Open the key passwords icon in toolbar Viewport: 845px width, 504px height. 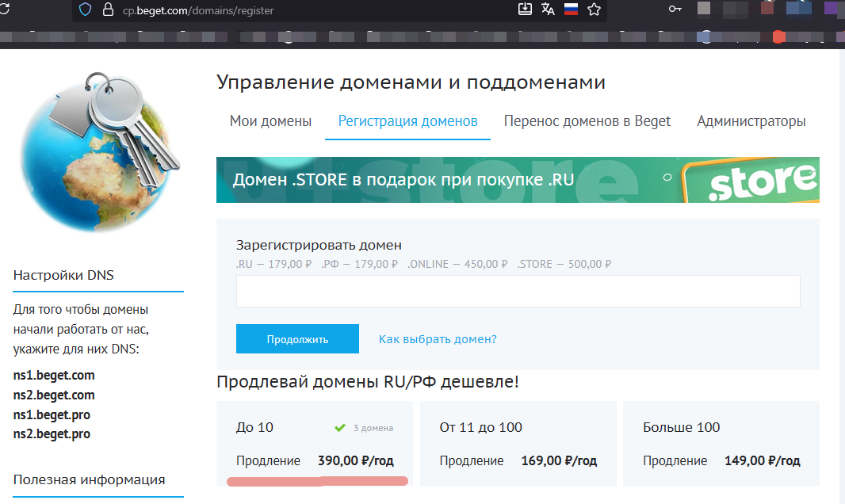coord(675,10)
